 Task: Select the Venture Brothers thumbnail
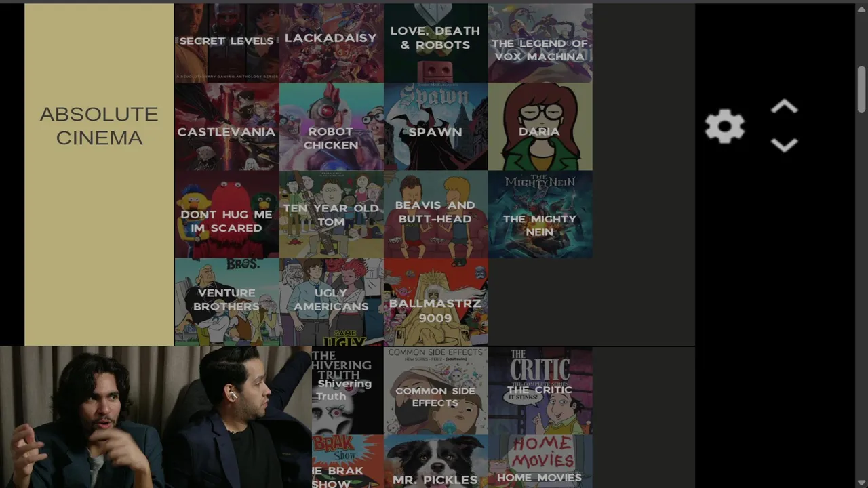(x=226, y=302)
